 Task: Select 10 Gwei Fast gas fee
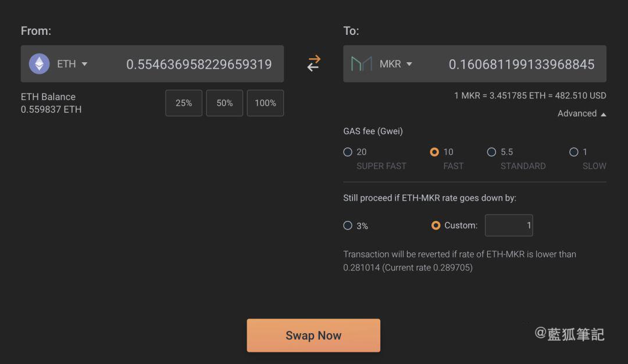point(434,152)
